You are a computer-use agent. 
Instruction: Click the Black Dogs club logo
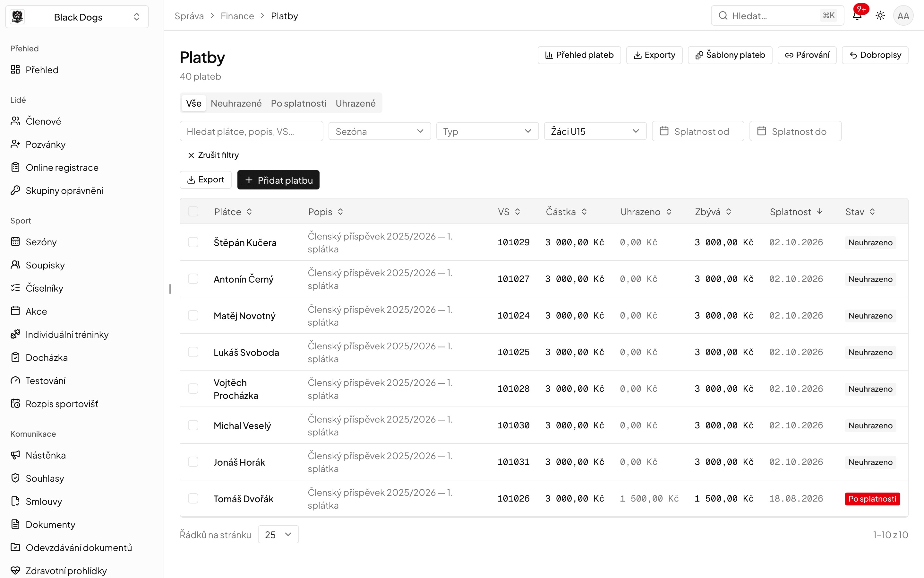pos(18,17)
